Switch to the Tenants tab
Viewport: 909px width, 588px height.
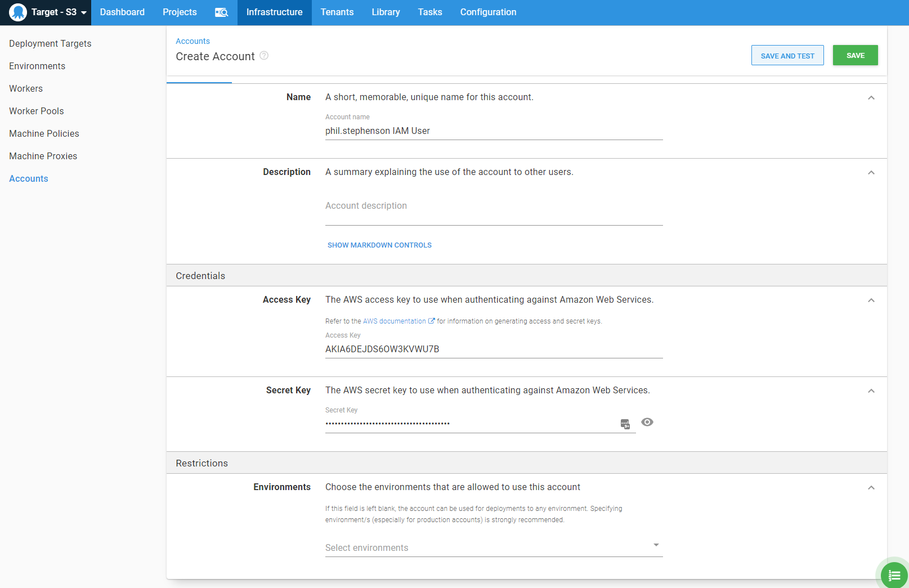tap(337, 12)
